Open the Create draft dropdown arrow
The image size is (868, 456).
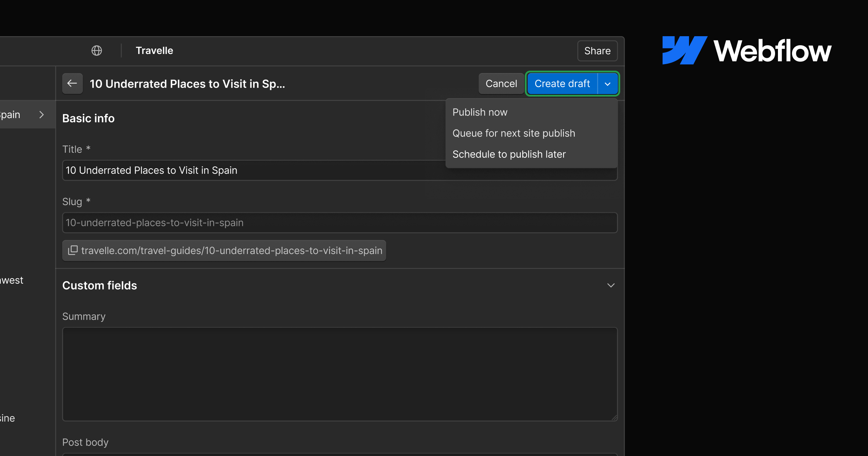click(608, 84)
